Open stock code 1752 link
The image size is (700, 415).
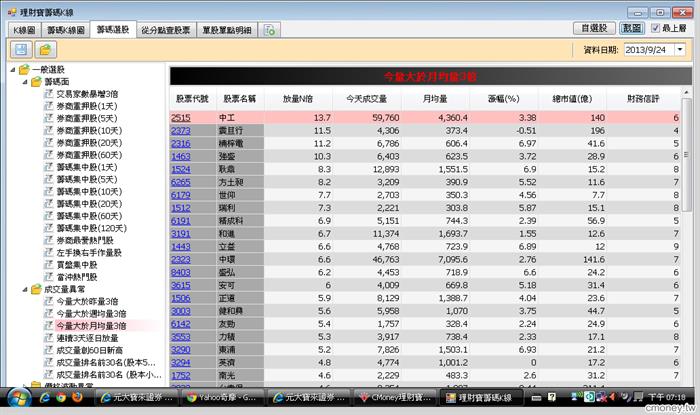pyautogui.click(x=181, y=376)
